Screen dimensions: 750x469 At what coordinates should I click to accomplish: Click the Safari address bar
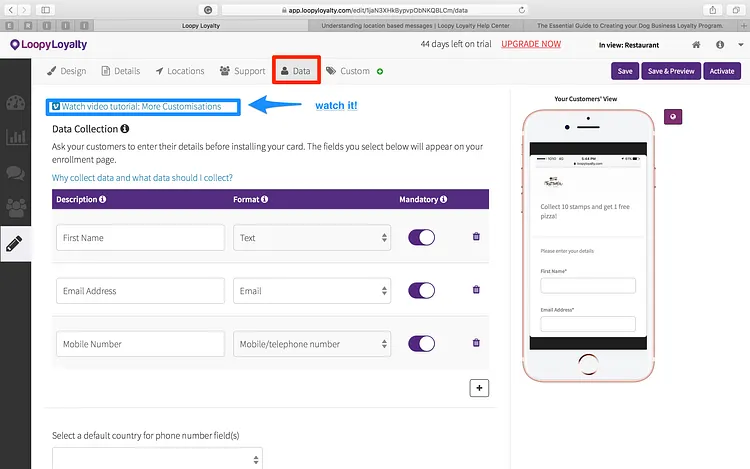click(x=375, y=10)
